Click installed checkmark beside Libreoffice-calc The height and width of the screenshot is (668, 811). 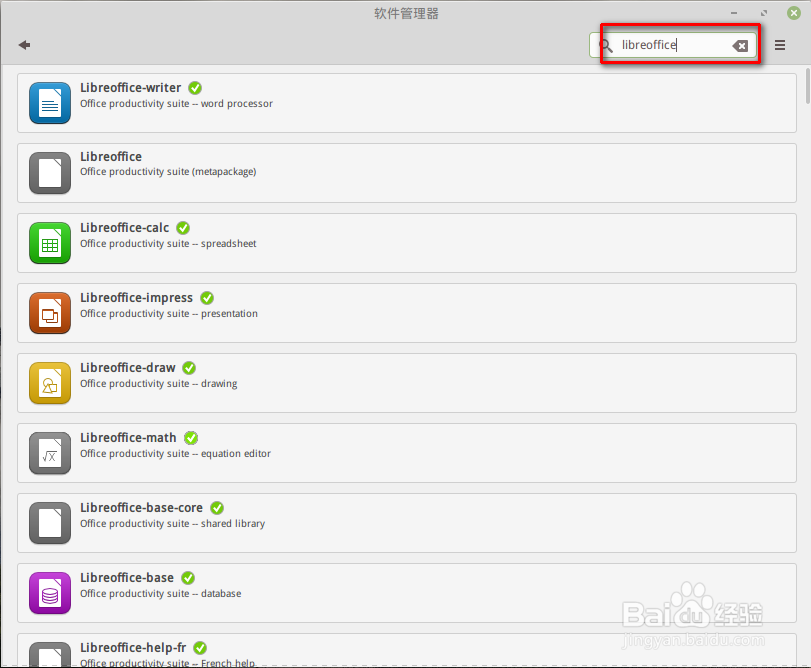pyautogui.click(x=183, y=228)
